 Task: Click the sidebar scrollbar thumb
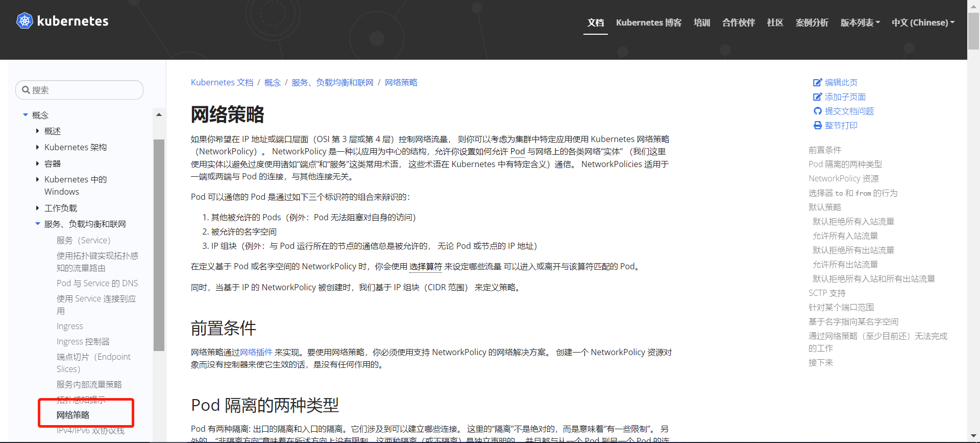click(x=159, y=245)
